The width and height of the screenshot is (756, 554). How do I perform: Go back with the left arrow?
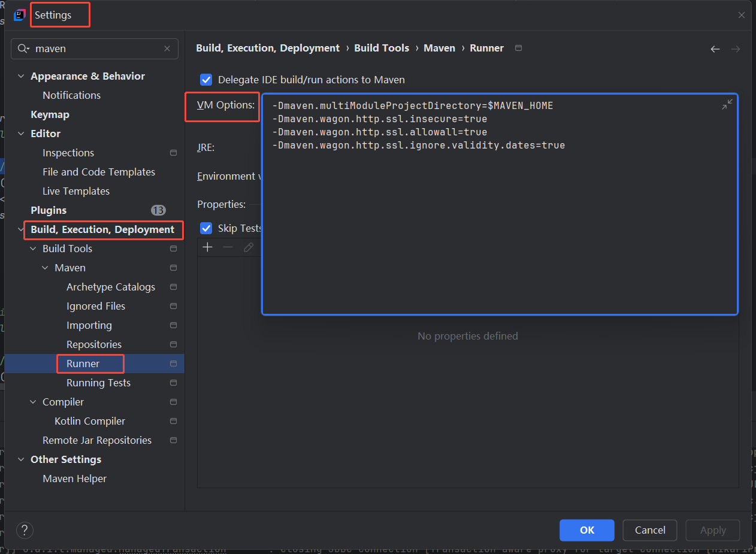[x=715, y=49]
